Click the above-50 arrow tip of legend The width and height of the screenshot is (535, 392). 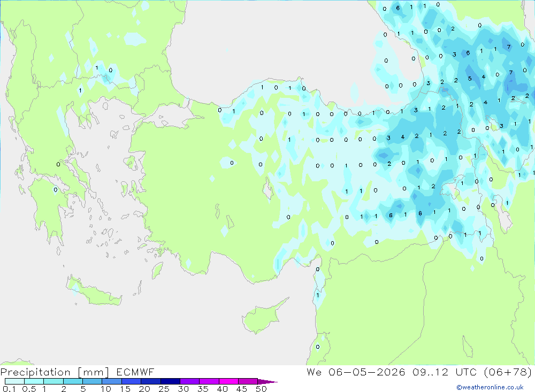coord(268,381)
